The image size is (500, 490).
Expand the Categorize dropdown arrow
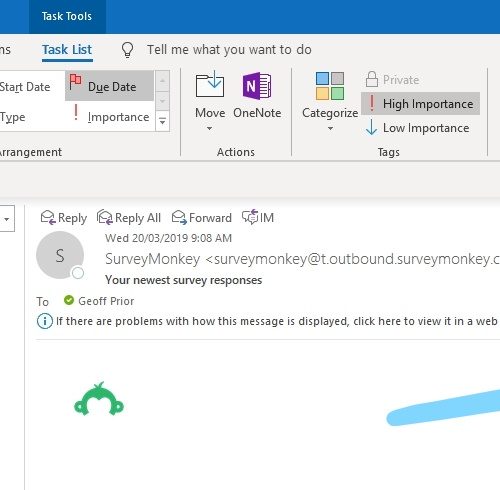330,128
